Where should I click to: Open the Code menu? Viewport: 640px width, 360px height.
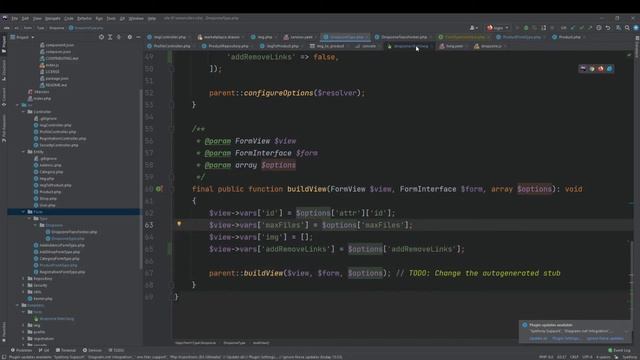[x=69, y=18]
